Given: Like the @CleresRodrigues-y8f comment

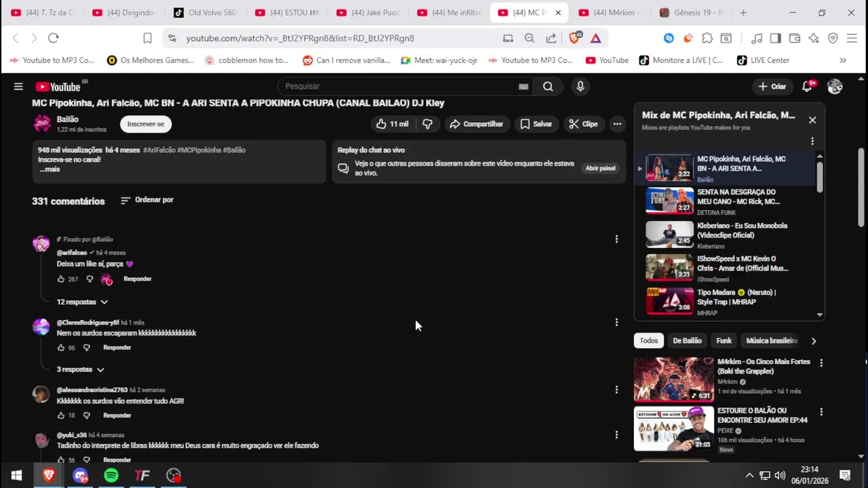Looking at the screenshot, I should 61,348.
